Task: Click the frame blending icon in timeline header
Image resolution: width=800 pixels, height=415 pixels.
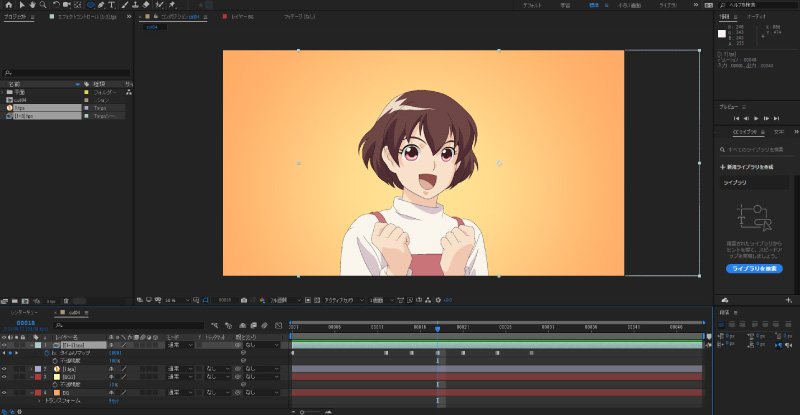Action: point(254,325)
